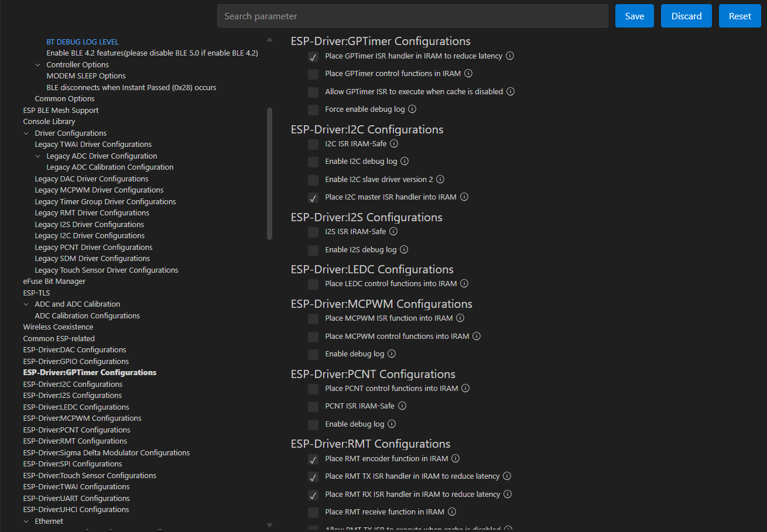Select "ESP-Driver:SPI Configurations" in the sidebar

click(72, 464)
